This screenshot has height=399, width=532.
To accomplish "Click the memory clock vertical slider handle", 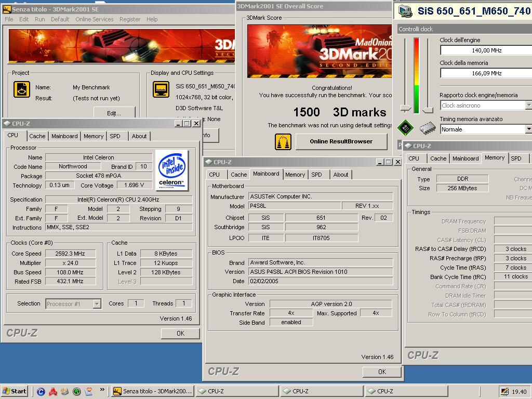I will [428, 109].
